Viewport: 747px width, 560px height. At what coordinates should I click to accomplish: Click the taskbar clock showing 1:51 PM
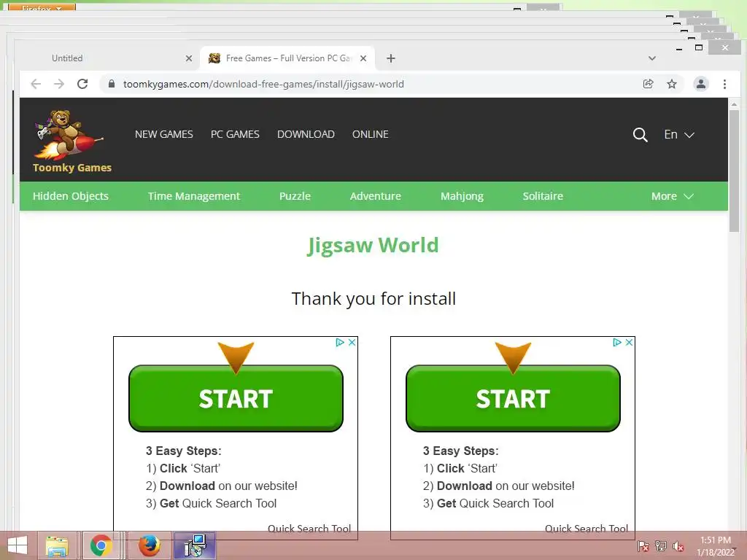pyautogui.click(x=716, y=546)
